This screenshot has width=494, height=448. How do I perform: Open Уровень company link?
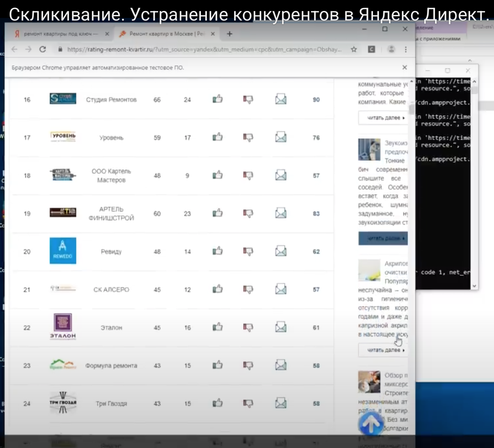point(111,138)
